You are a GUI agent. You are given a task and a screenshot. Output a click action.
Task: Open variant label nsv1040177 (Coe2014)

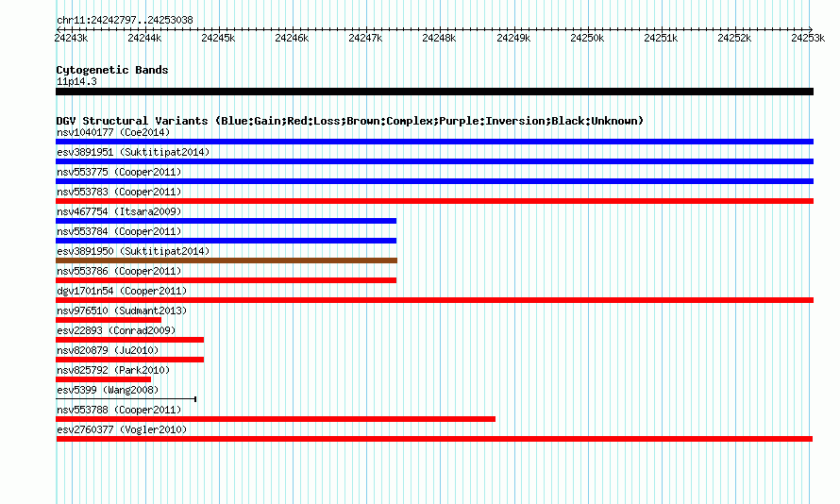tap(113, 132)
